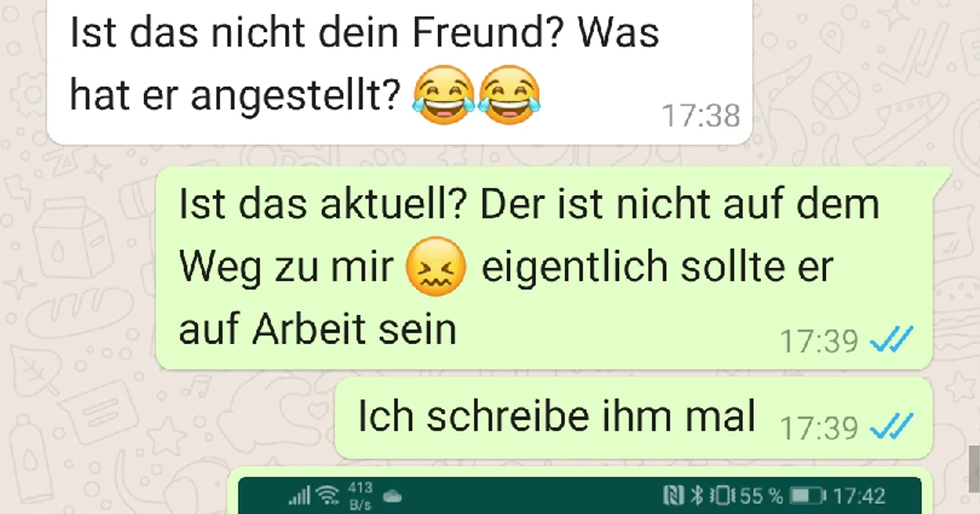Click blue read ticks on 'Ich schreibe ihm mal'
This screenshot has width=980, height=514.
(x=892, y=425)
